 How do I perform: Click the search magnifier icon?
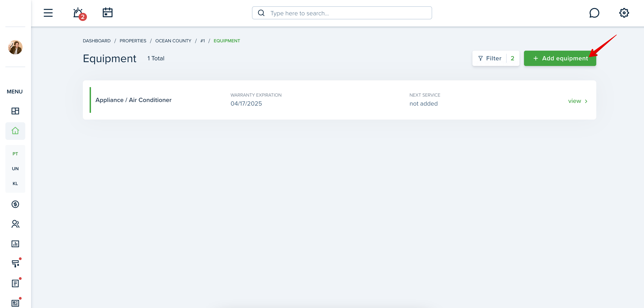pyautogui.click(x=261, y=13)
